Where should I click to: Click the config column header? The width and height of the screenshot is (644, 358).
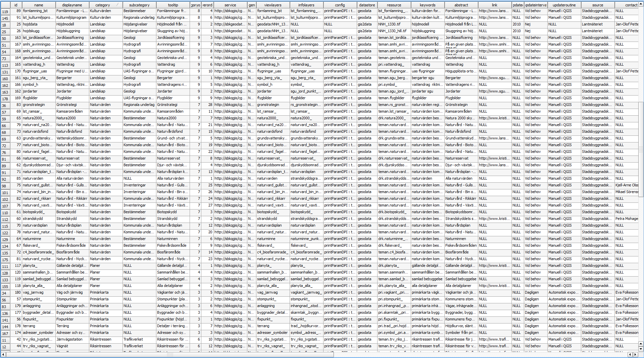point(340,5)
